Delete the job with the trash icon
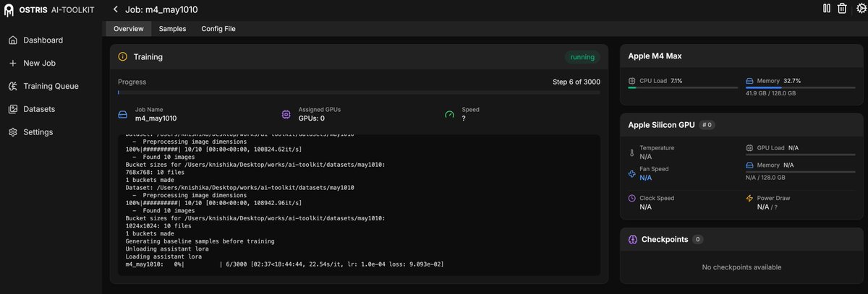This screenshot has height=294, width=868. 842,9
